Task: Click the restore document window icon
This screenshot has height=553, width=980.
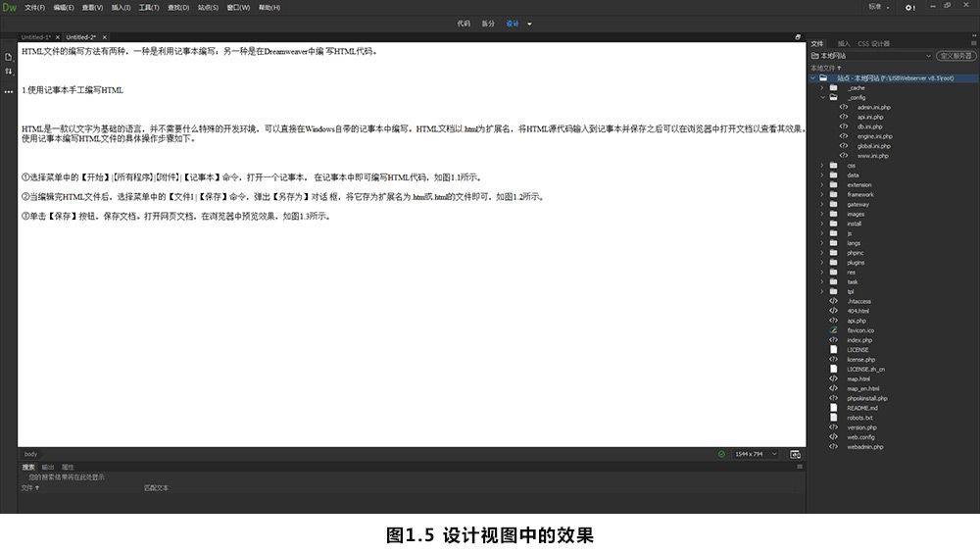Action: 798,37
